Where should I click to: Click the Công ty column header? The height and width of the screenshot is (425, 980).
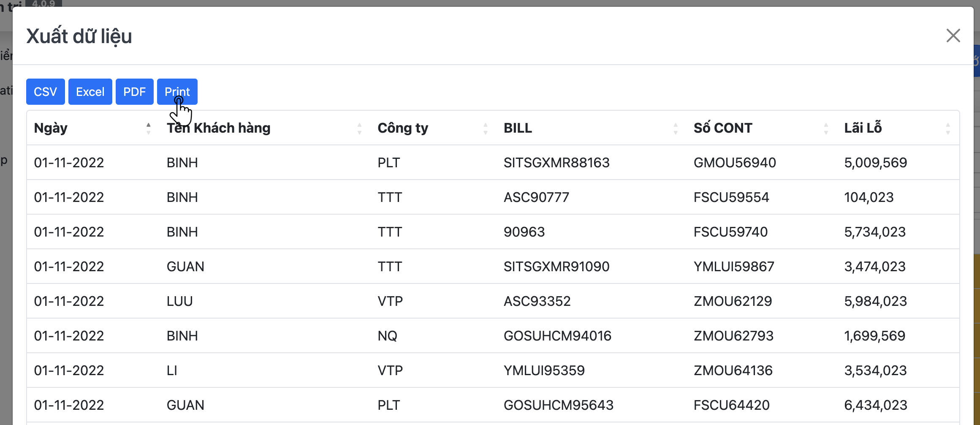point(403,128)
